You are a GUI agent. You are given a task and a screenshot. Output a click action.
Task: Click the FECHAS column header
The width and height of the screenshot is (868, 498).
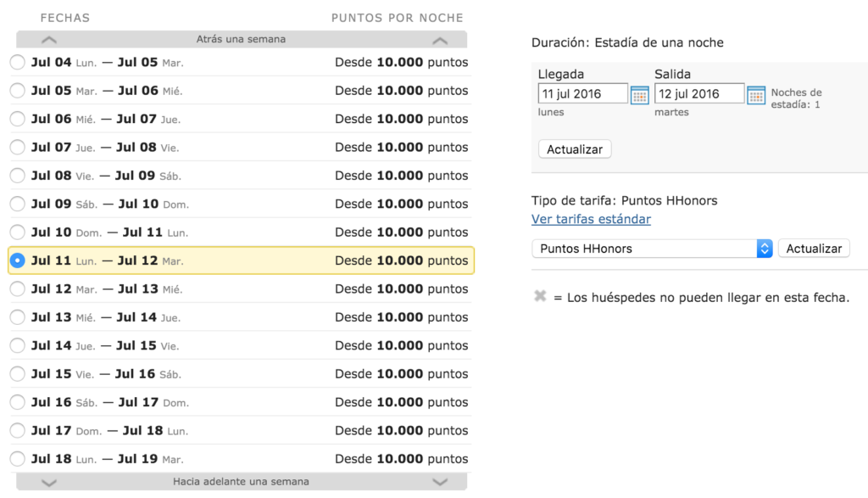click(x=64, y=19)
